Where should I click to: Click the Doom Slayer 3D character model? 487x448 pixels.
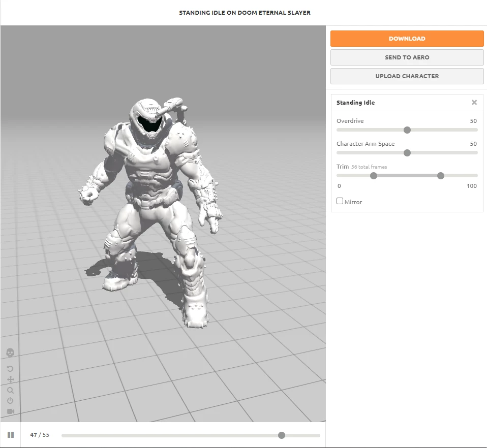150,211
